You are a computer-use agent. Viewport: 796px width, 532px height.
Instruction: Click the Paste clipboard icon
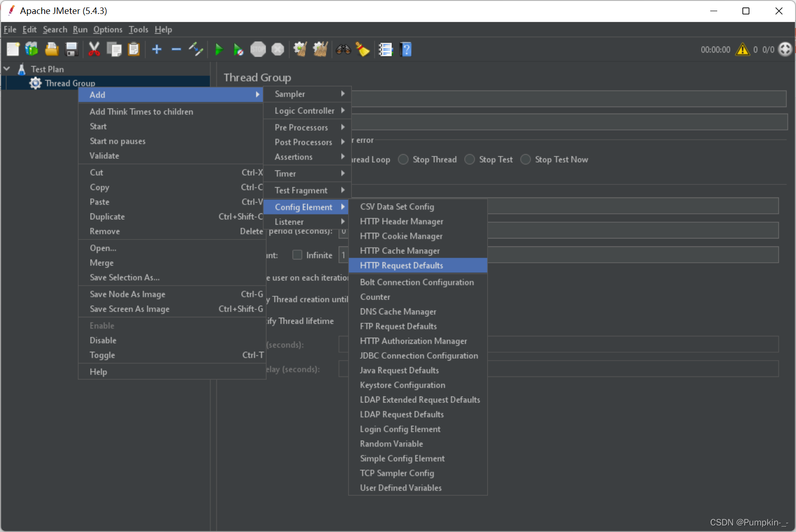pos(134,49)
